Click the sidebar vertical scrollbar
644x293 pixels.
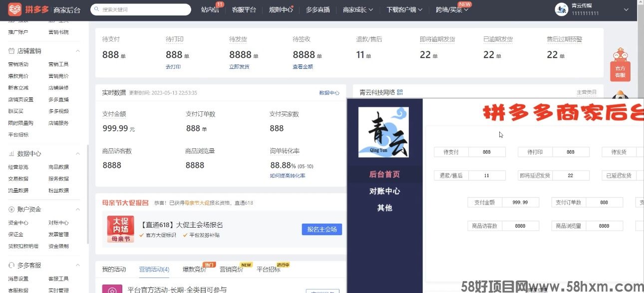88,195
